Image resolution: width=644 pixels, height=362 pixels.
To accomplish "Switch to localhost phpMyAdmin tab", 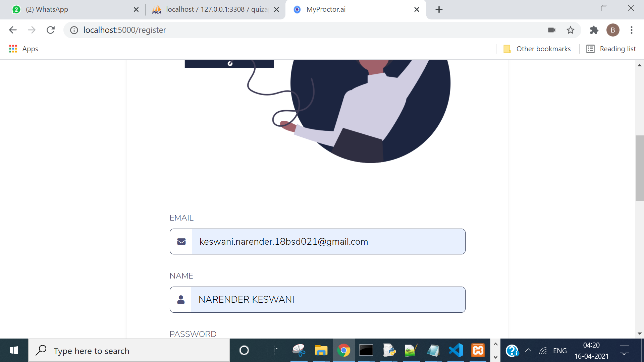I will (x=207, y=9).
